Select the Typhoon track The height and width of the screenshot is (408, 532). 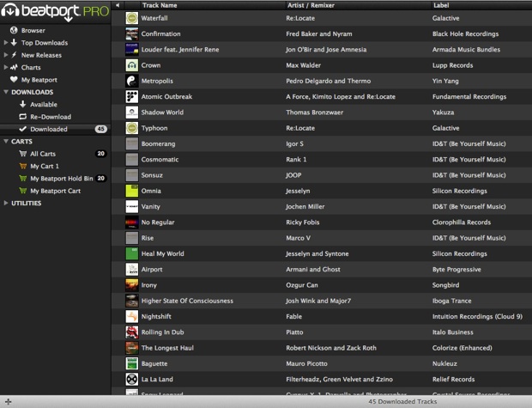pos(322,128)
